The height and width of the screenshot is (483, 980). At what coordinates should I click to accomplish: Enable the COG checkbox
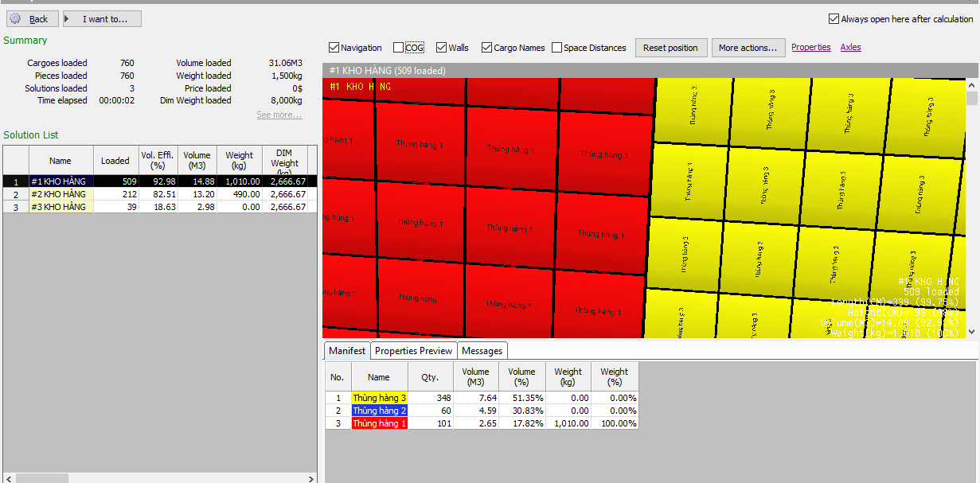pyautogui.click(x=398, y=48)
